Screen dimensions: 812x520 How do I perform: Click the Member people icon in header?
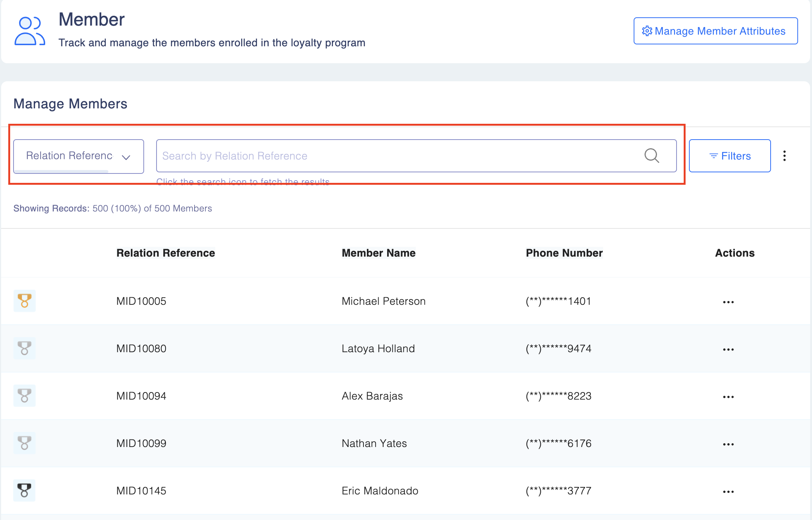pyautogui.click(x=30, y=31)
